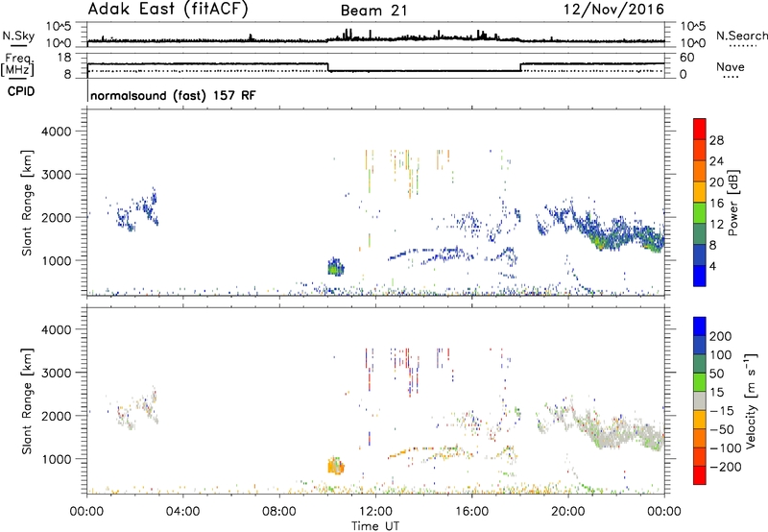Click the "N.Search" legend label
The image size is (768, 532).
click(741, 36)
